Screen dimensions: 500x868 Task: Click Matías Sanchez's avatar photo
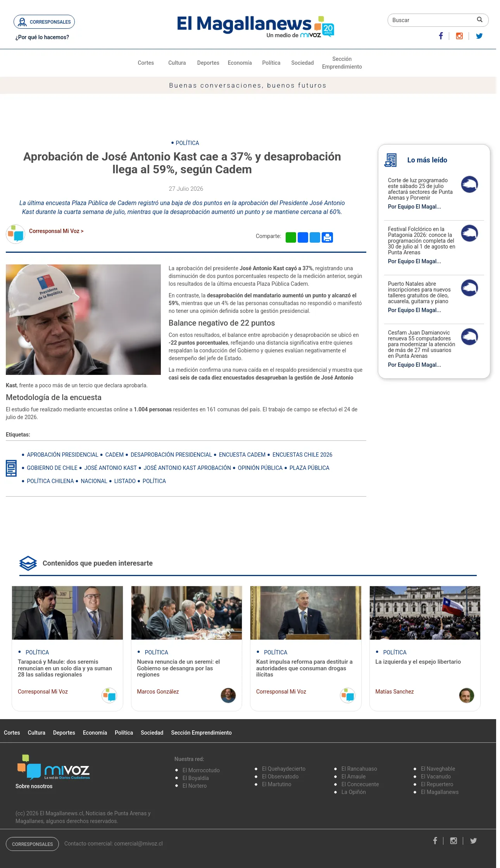click(x=467, y=695)
